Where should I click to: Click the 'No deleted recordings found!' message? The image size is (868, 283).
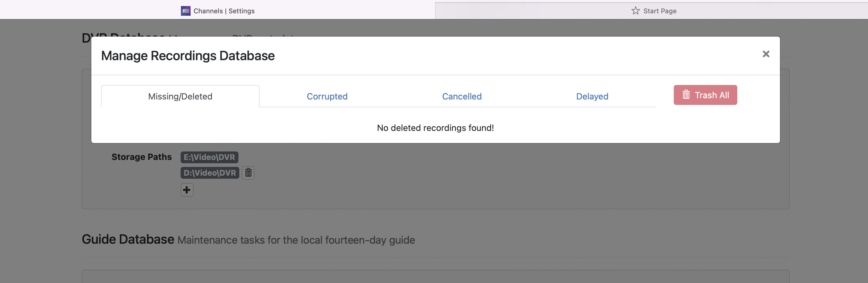coord(435,128)
